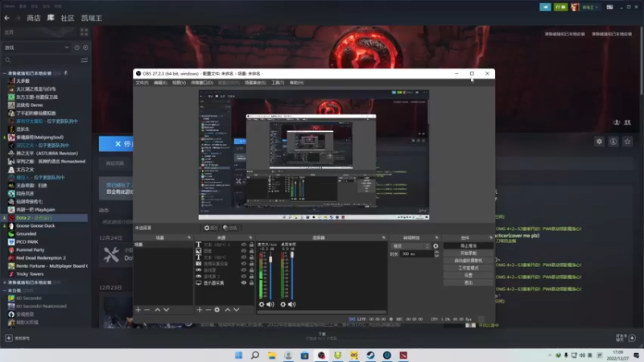Start Virtual Camera in OBS Controls

point(469,261)
